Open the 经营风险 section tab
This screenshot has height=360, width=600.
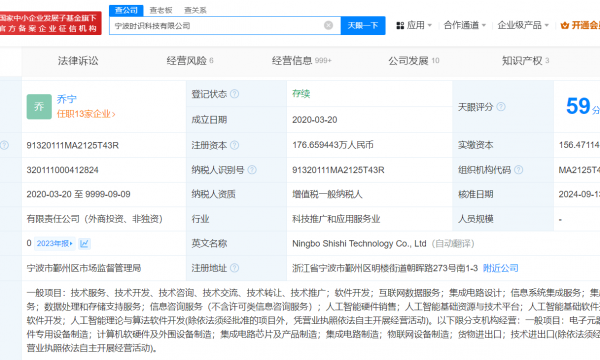(190, 60)
